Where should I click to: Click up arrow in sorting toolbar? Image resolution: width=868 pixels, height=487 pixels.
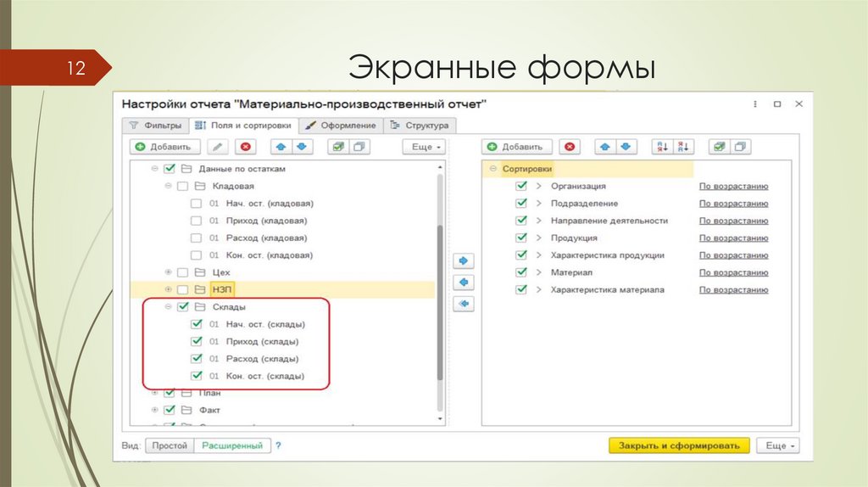(605, 147)
